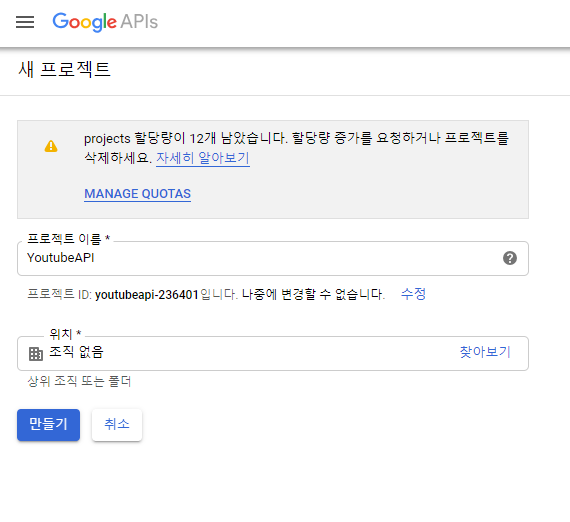Viewport: 570px width, 522px height.
Task: Click the 위치 field label
Action: (x=65, y=333)
